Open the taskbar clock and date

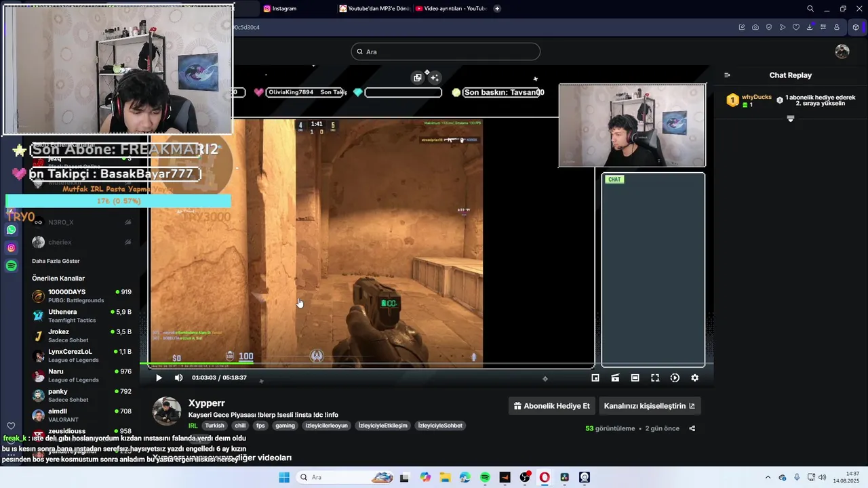click(848, 477)
